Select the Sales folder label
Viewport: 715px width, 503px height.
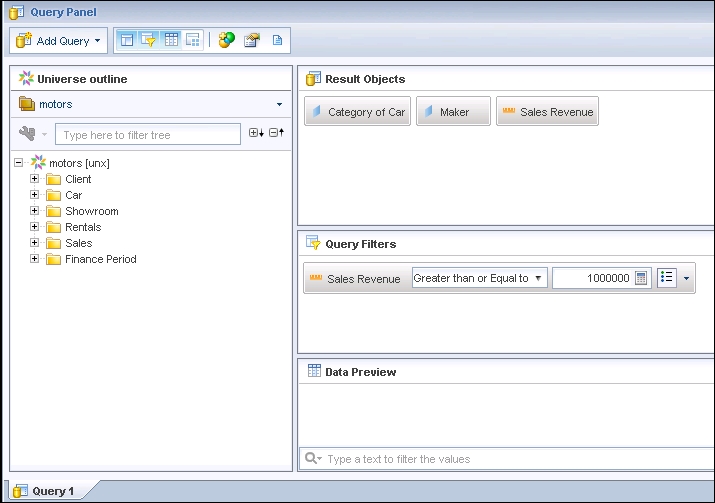pos(78,243)
